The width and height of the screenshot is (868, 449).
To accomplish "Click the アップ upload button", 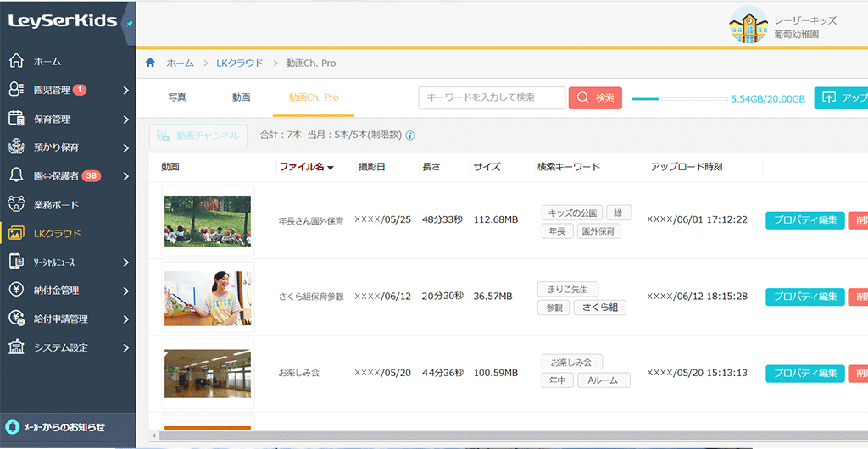I will (841, 98).
